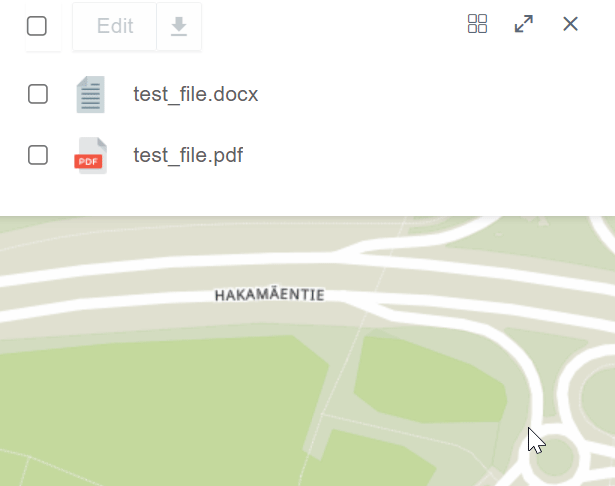Click the HAKAMÄENTIE street label on map
Viewport: 615px width, 486px height.
point(269,295)
